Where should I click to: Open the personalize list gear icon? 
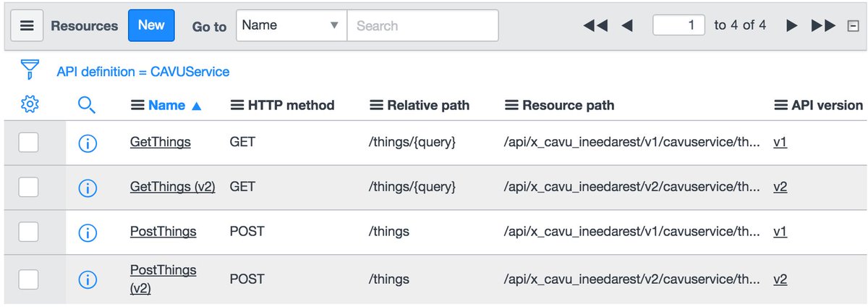click(29, 105)
